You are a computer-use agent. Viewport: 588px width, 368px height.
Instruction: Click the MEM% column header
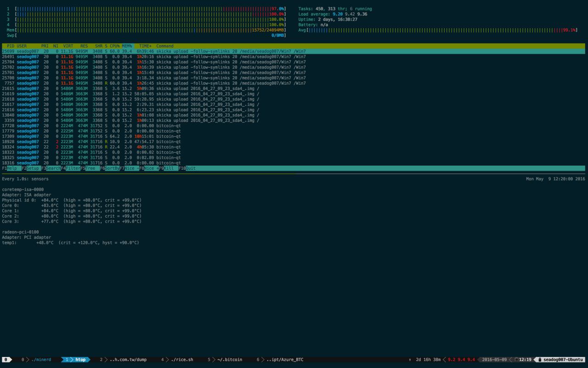pyautogui.click(x=127, y=46)
